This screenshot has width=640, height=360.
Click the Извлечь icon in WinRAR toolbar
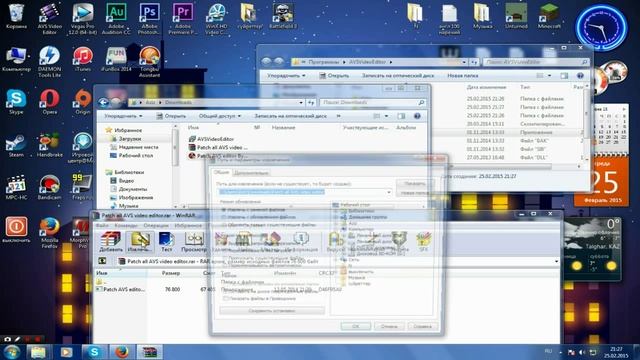click(x=140, y=241)
